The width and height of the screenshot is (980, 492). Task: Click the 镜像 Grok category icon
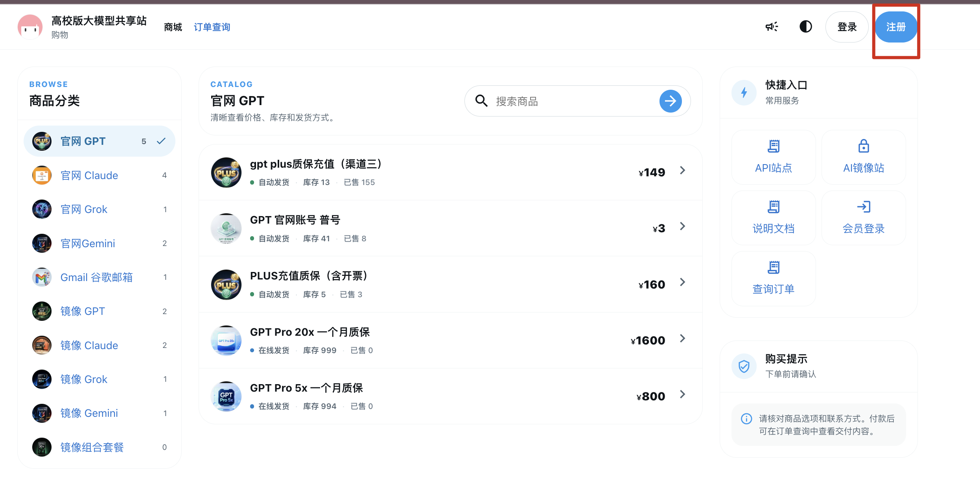[x=42, y=379]
